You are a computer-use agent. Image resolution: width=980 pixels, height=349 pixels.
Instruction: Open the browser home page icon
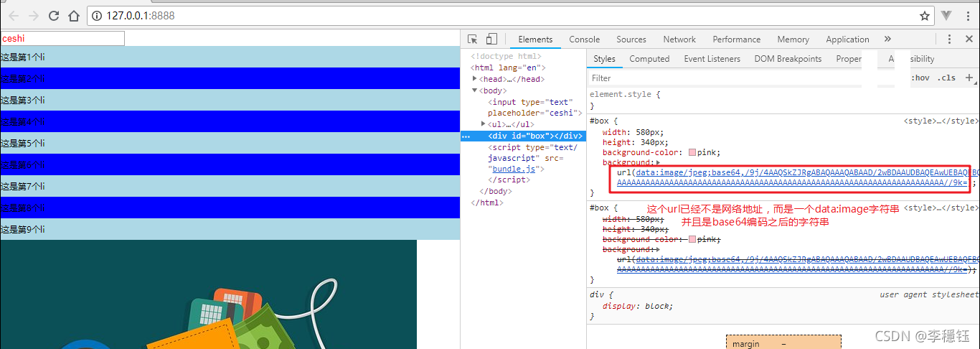tap(74, 15)
